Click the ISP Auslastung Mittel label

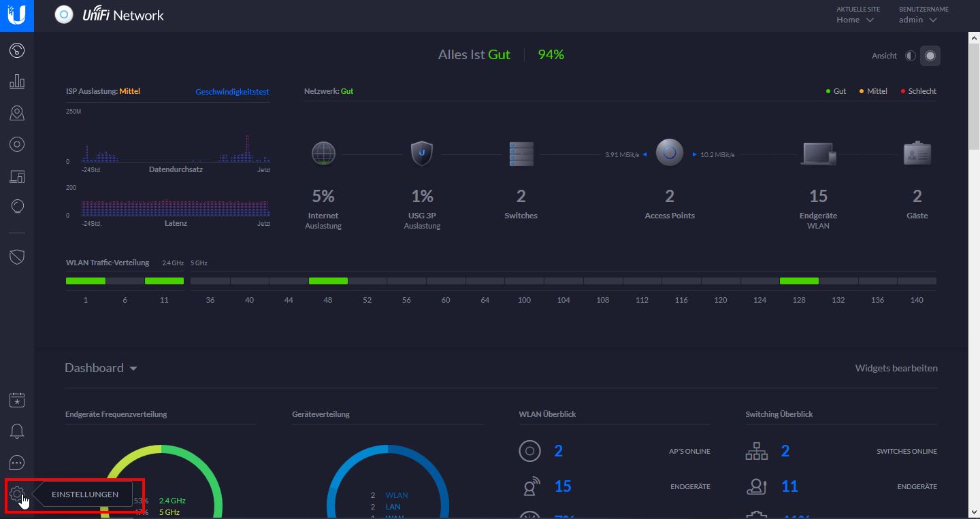click(x=103, y=91)
